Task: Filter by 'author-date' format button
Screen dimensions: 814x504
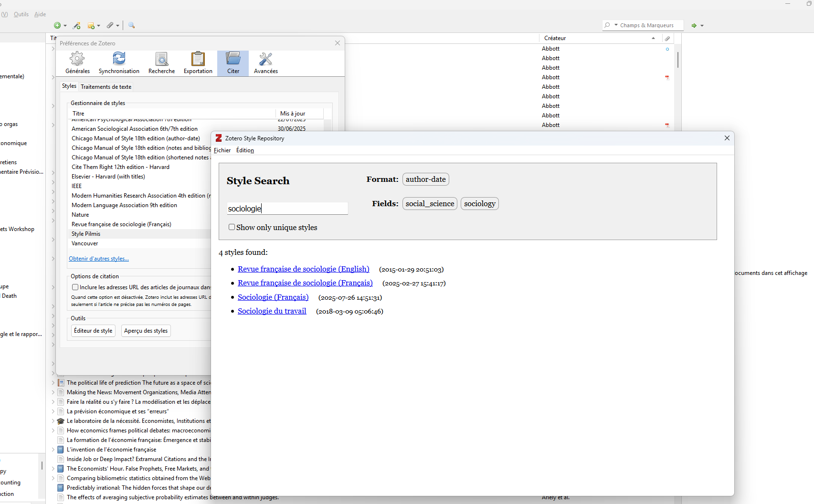Action: (x=426, y=179)
